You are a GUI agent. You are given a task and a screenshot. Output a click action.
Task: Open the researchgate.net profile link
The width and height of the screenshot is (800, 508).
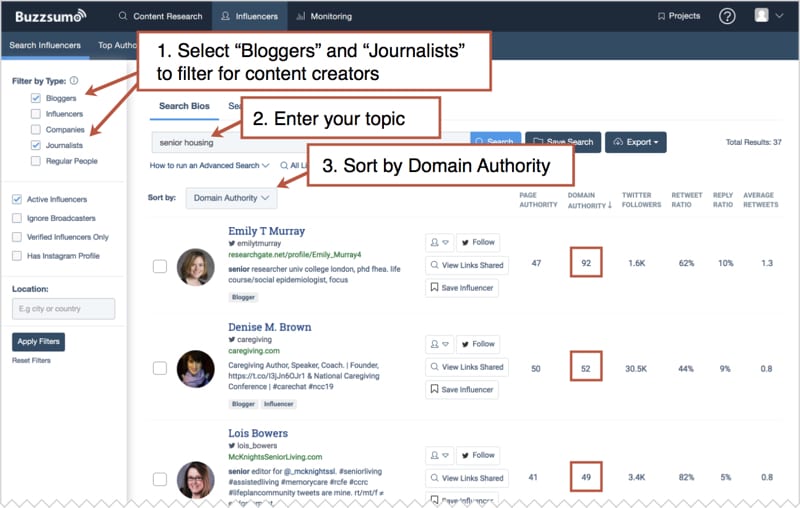pyautogui.click(x=294, y=255)
